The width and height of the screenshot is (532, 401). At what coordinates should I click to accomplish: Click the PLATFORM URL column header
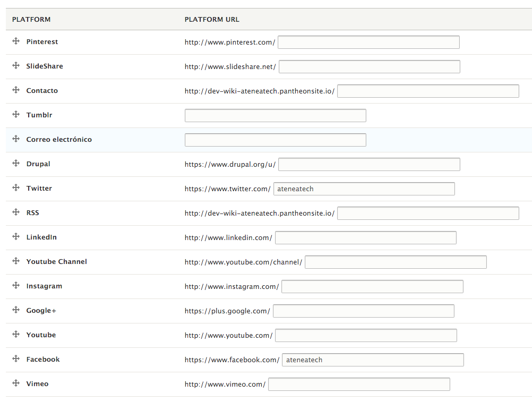(212, 19)
